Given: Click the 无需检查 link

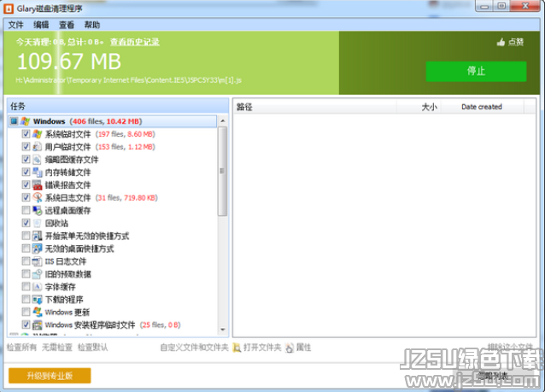Looking at the screenshot, I should 57,348.
